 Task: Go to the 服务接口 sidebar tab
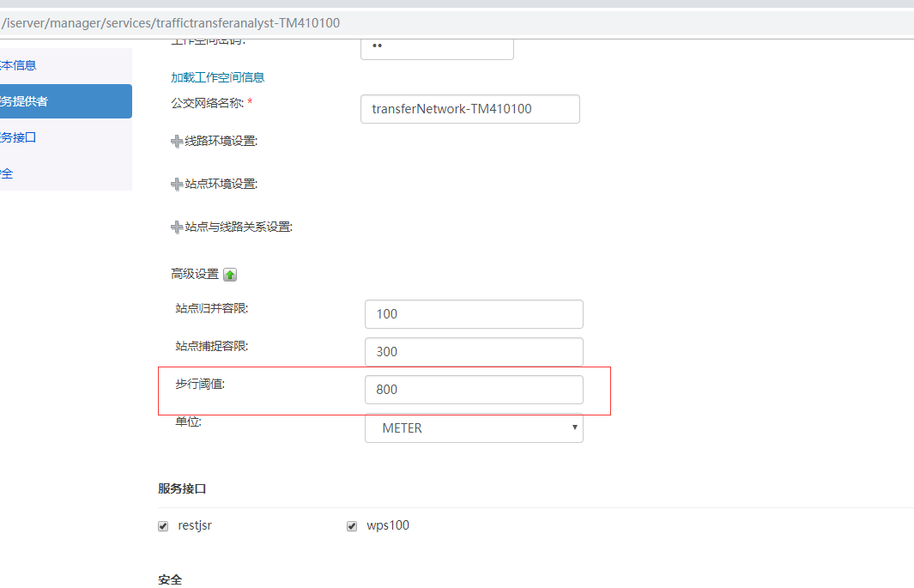click(x=18, y=137)
